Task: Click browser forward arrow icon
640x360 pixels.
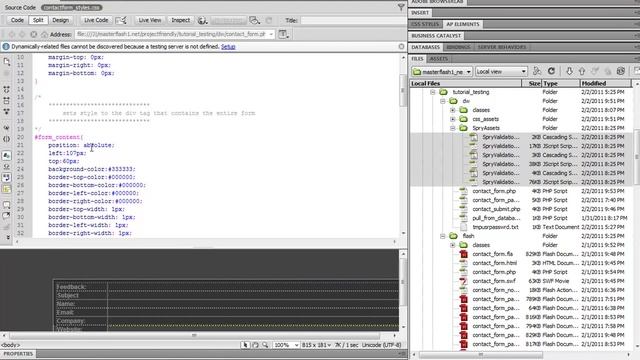Action: point(22,35)
